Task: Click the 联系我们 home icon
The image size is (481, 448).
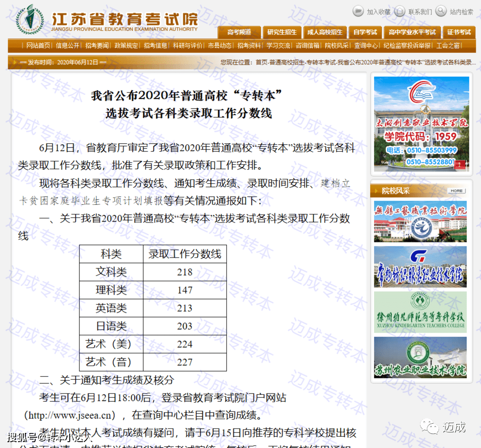Action: click(400, 11)
